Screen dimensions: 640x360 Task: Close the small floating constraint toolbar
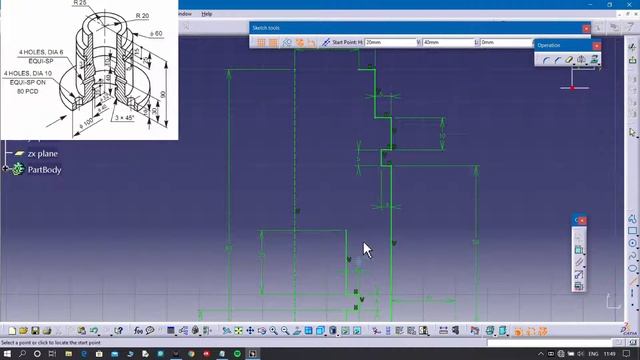pyautogui.click(x=582, y=220)
